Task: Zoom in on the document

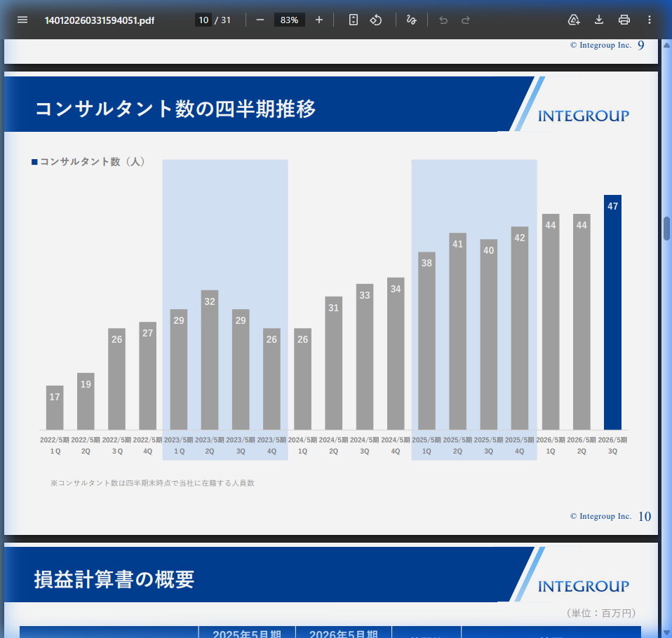Action: click(318, 20)
